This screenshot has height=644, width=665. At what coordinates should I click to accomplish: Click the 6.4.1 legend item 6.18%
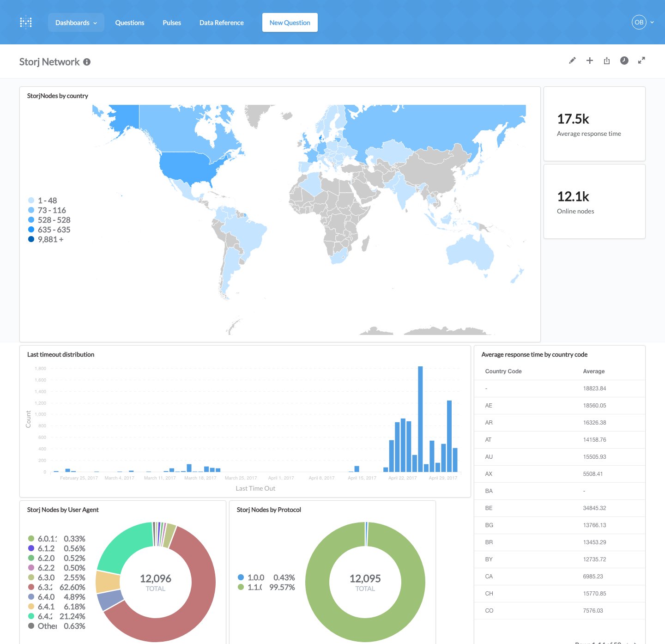57,607
